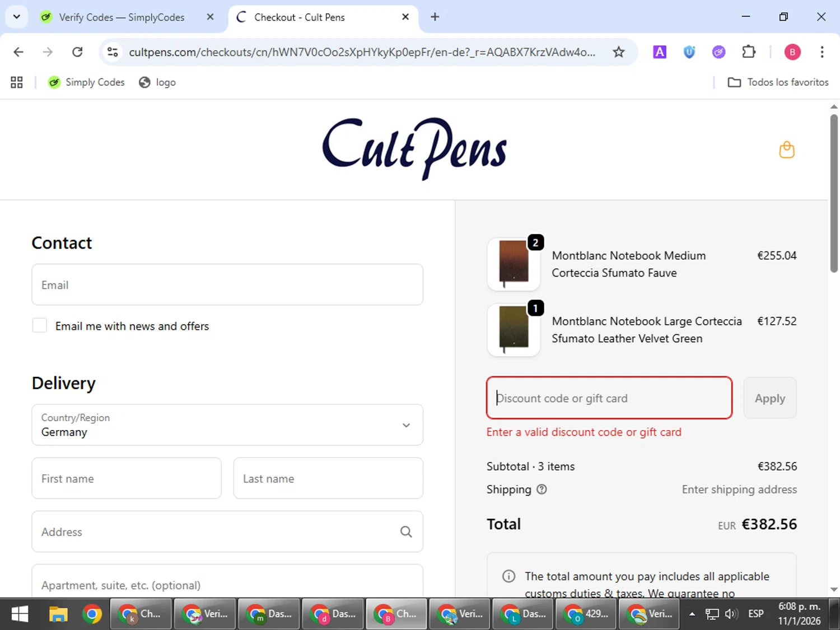
Task: Open the network tray icon
Action: pos(712,614)
